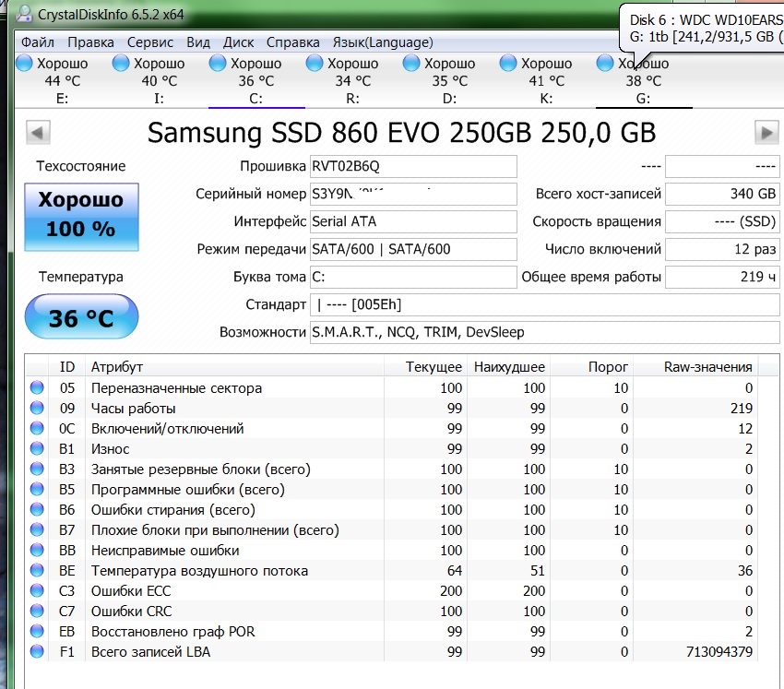Click status dot for attribute B7 row
The height and width of the screenshot is (689, 784).
tap(37, 529)
